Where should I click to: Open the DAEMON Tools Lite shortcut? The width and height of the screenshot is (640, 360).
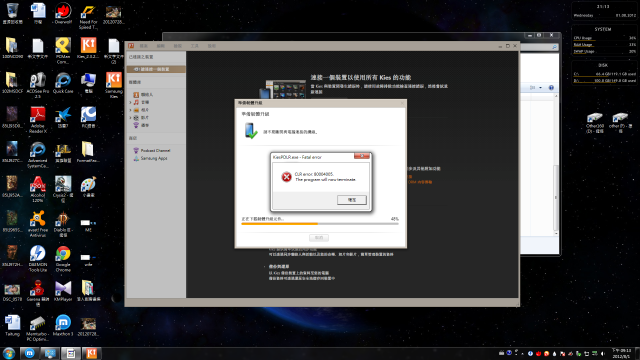(38, 258)
